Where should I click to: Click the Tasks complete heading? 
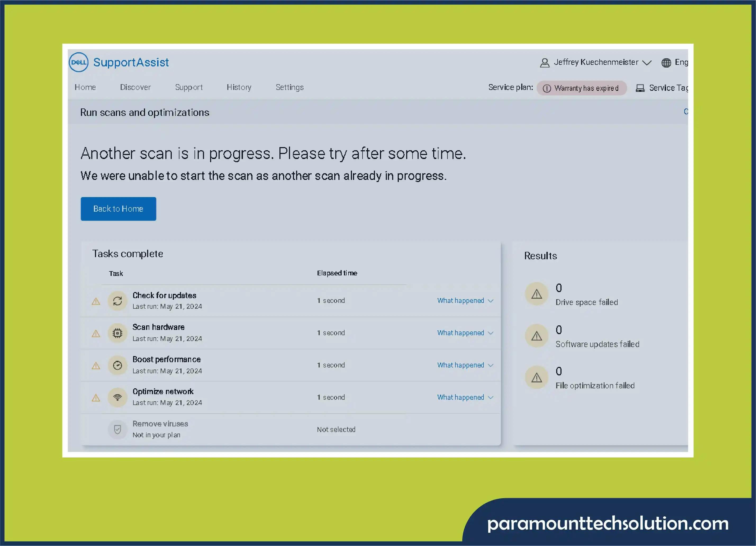[x=128, y=254]
